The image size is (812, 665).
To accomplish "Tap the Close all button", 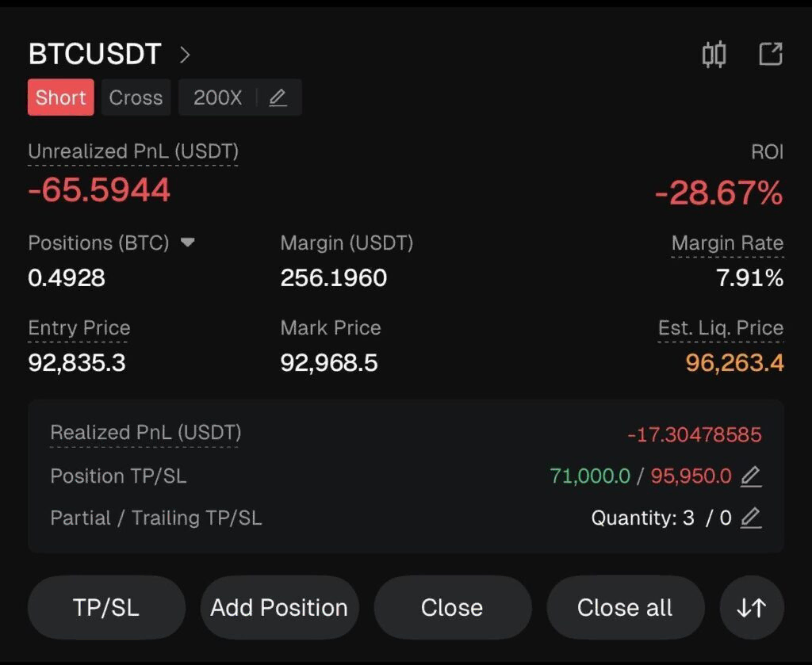I will click(x=625, y=607).
